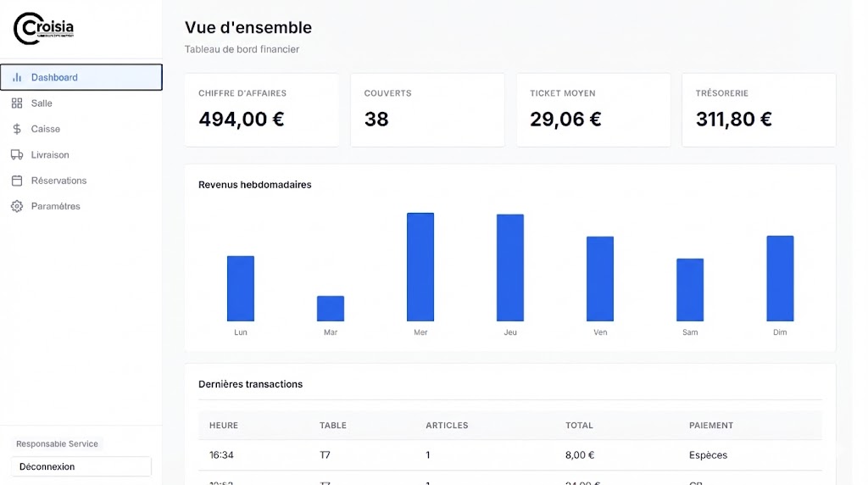
Task: Click the Lun revenue bar
Action: click(x=241, y=288)
